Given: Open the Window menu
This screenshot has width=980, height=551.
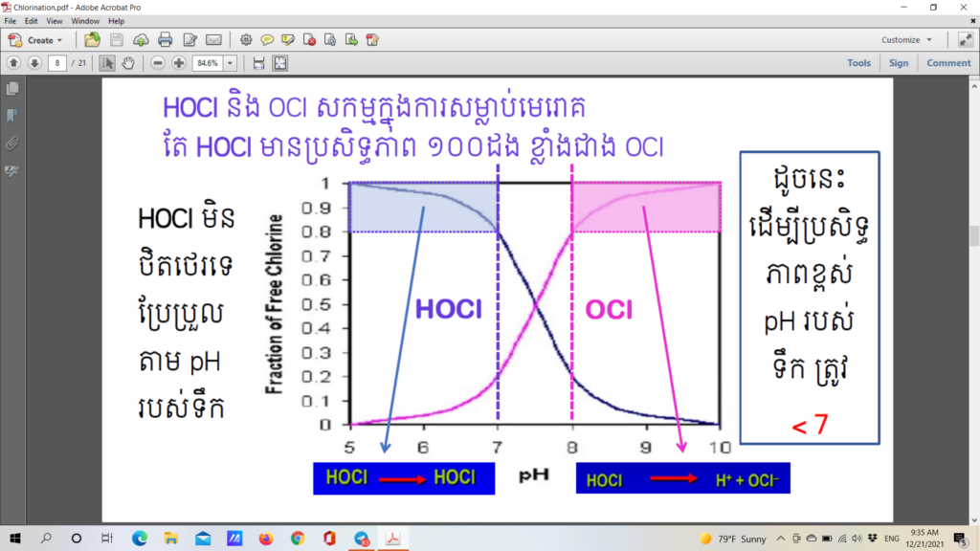Looking at the screenshot, I should (84, 21).
